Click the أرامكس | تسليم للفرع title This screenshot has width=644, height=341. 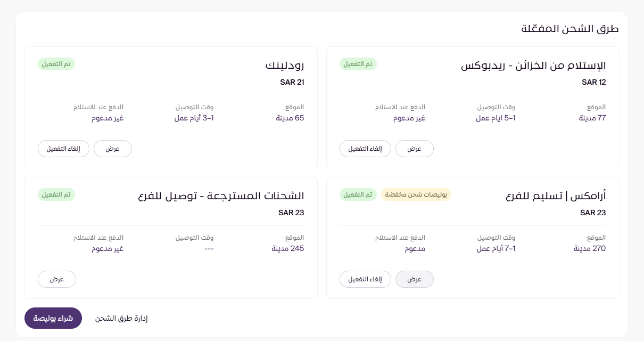555,196
